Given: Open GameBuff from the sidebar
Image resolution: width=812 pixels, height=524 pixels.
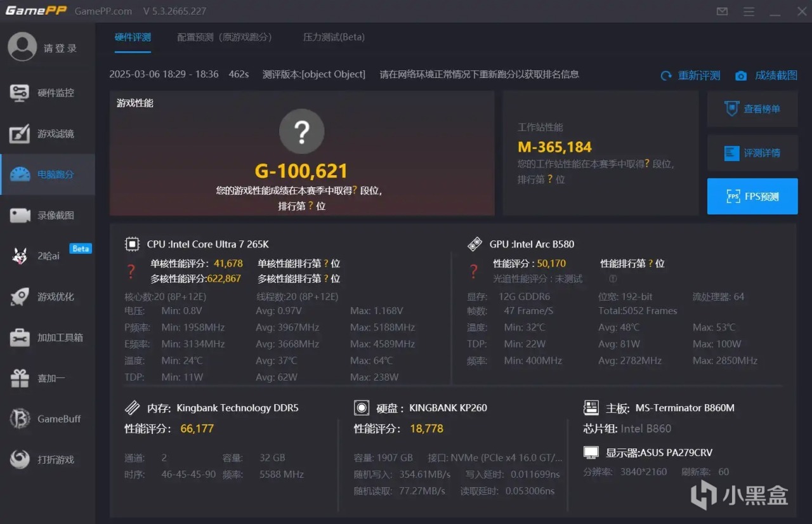Looking at the screenshot, I should point(48,419).
